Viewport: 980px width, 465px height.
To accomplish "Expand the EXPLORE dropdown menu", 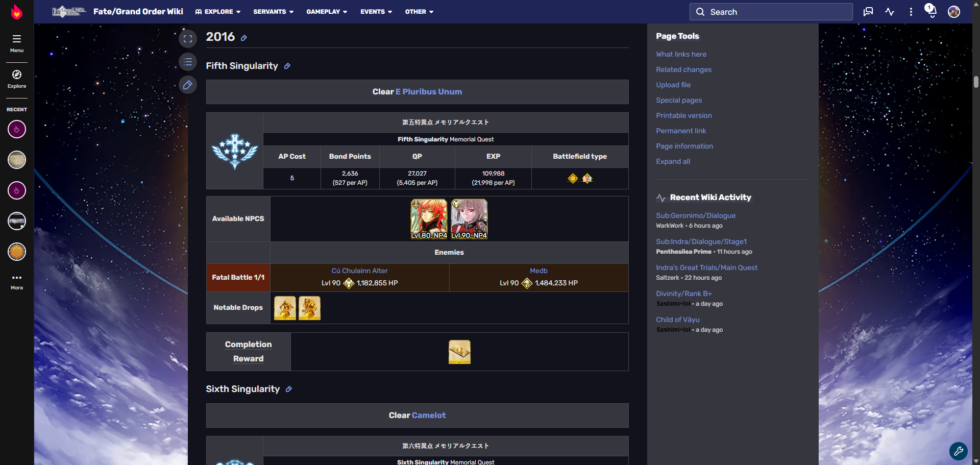I will pyautogui.click(x=218, y=12).
